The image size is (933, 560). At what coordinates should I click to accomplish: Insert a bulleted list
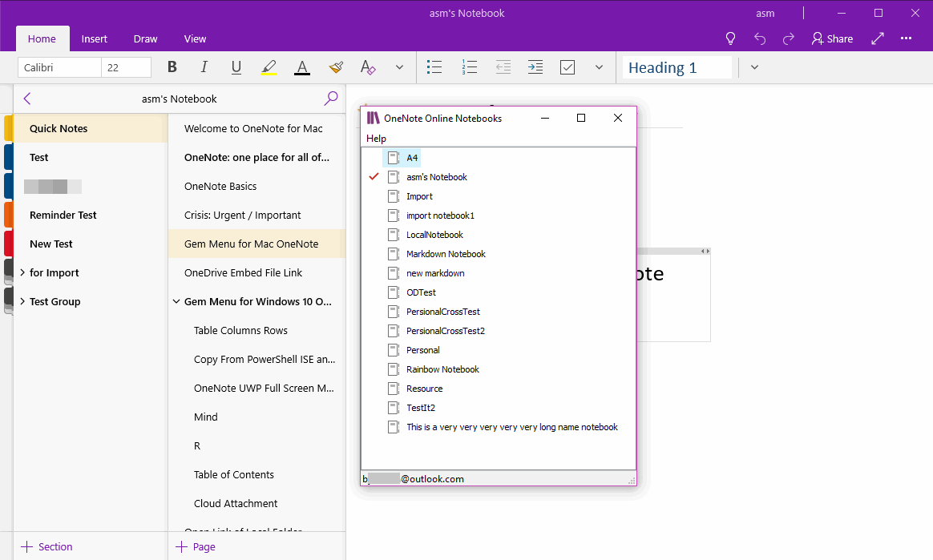point(434,67)
